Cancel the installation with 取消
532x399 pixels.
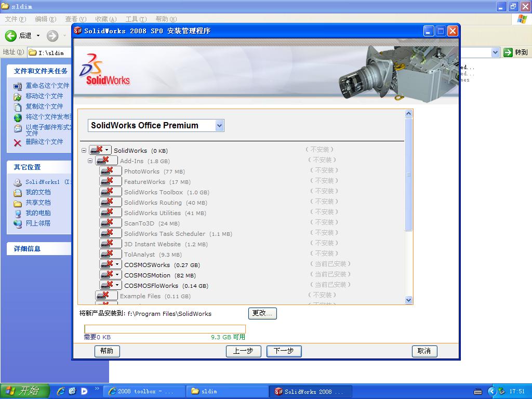(424, 351)
